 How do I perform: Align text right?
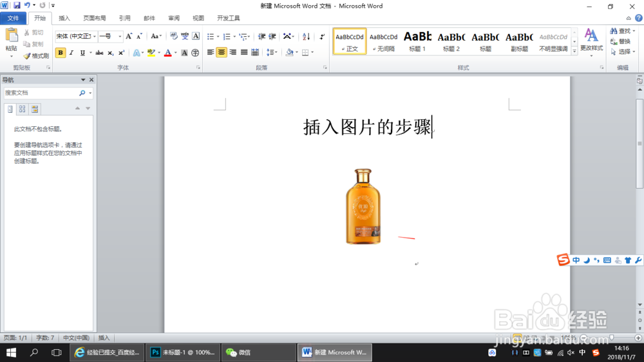pos(233,52)
